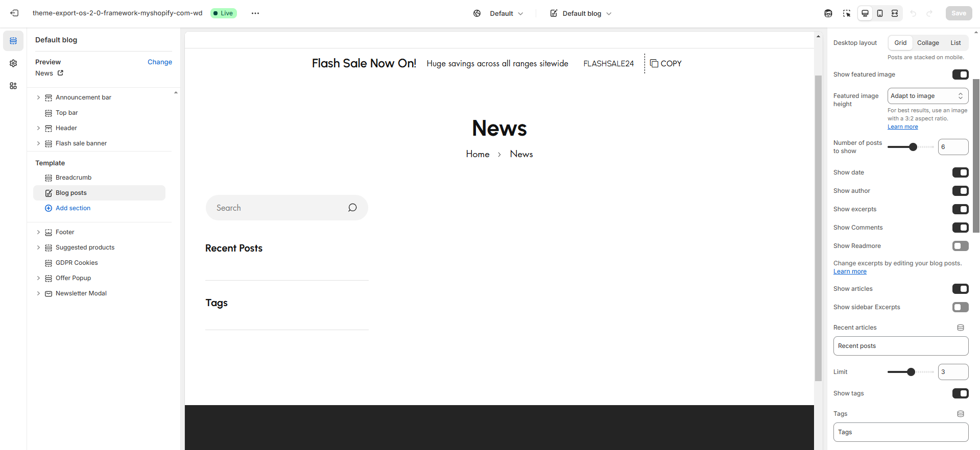
Task: Click Add section link
Action: pyautogui.click(x=73, y=208)
